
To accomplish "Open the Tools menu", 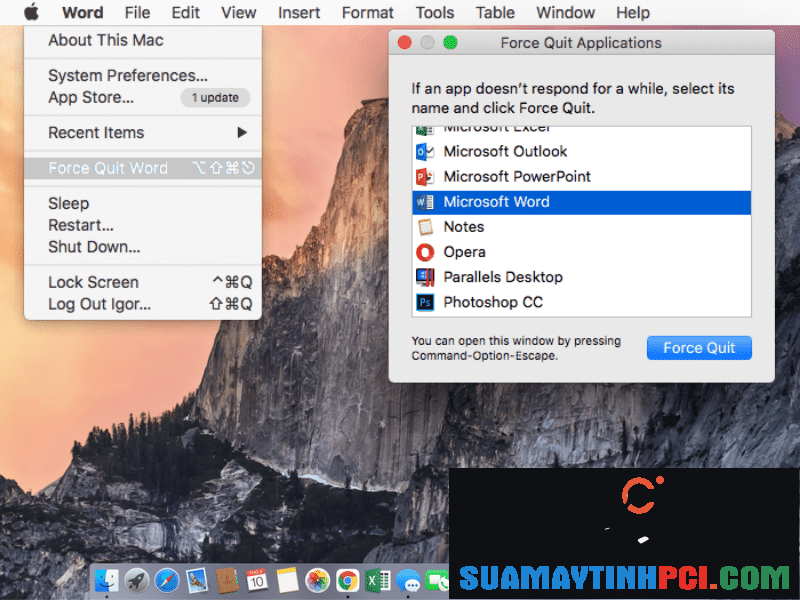I will (x=435, y=12).
